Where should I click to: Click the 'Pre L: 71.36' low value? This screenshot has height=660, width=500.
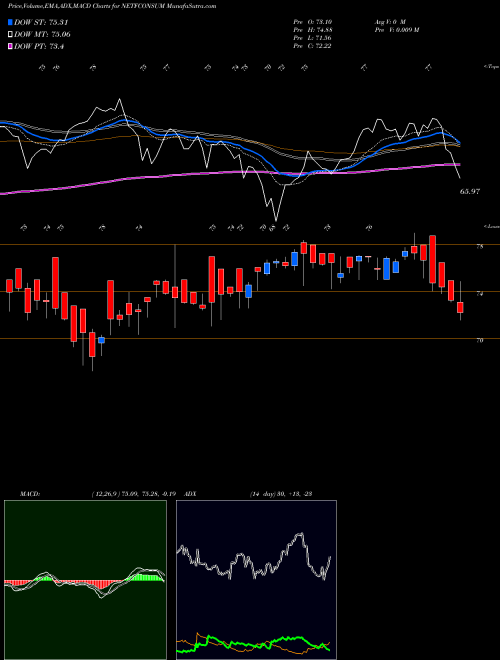click(x=312, y=37)
